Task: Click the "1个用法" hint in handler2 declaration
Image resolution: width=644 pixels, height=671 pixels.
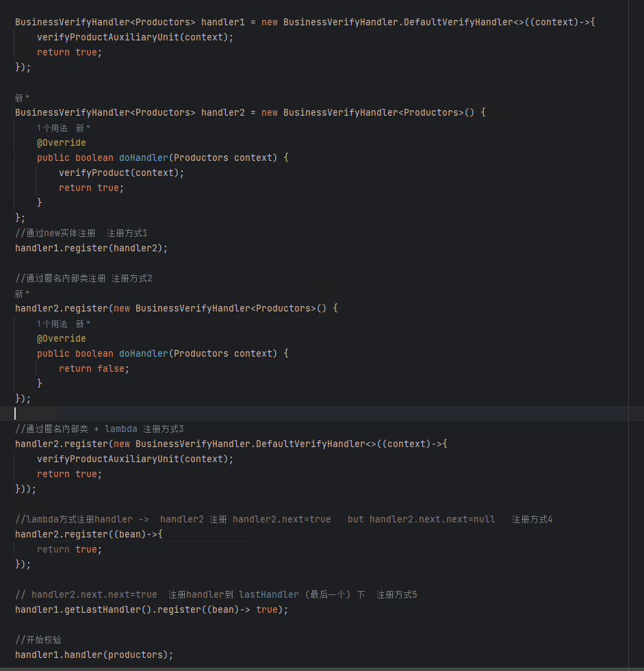Action: [x=52, y=128]
